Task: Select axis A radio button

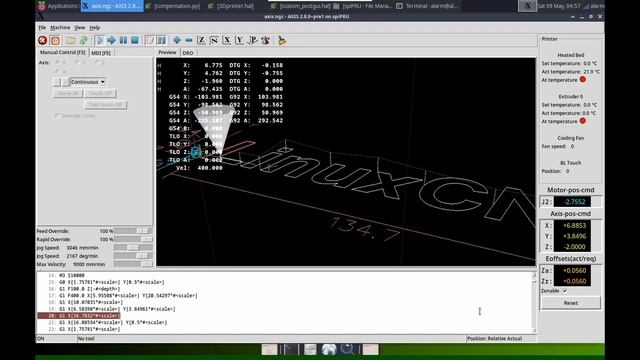Action: [58, 71]
